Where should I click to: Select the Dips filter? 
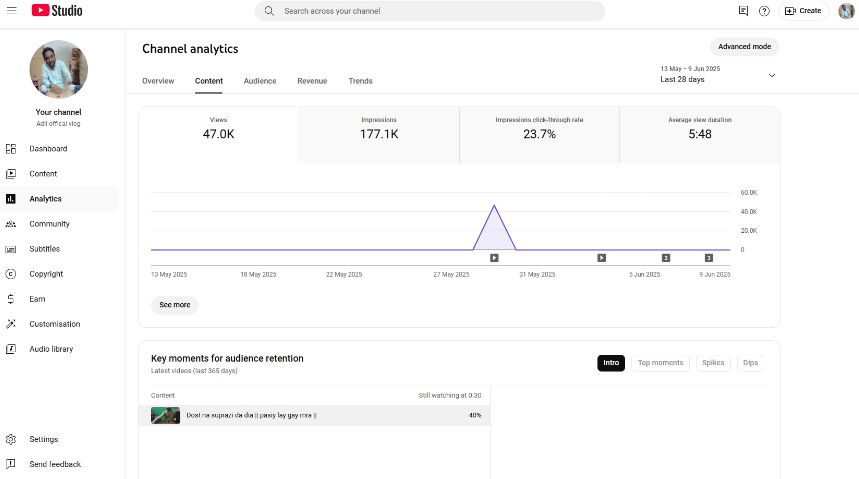(x=751, y=363)
